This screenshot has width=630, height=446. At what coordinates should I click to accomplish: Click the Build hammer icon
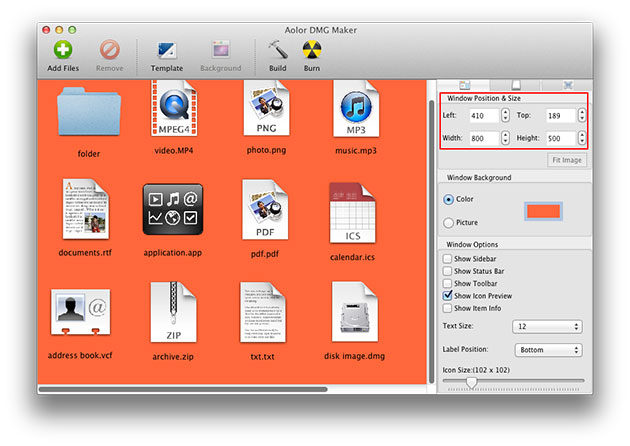click(x=277, y=50)
